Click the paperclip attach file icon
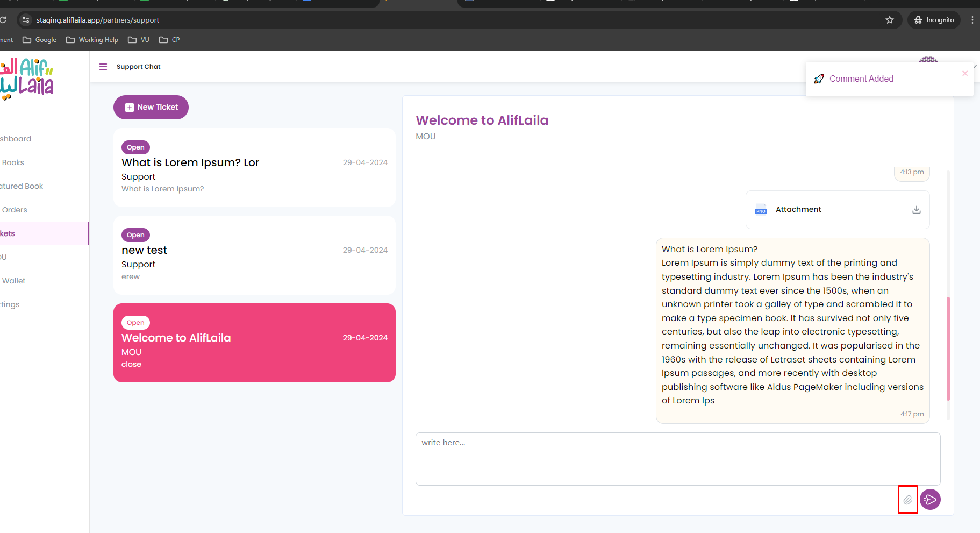 click(x=907, y=500)
